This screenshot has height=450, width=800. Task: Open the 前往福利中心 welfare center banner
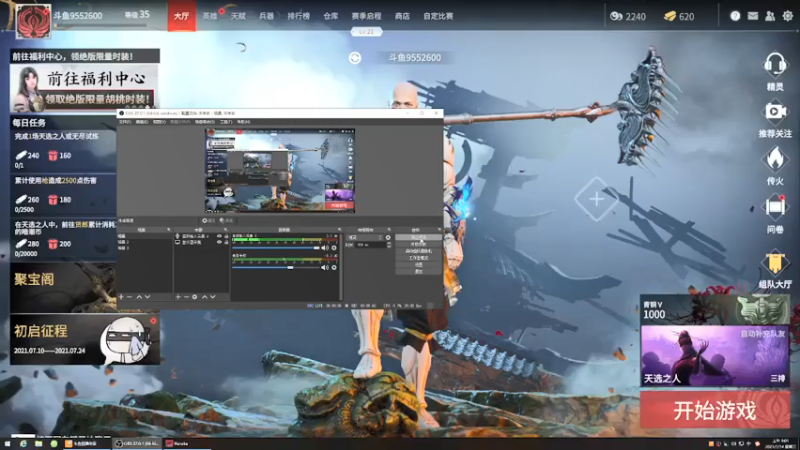pyautogui.click(x=84, y=87)
